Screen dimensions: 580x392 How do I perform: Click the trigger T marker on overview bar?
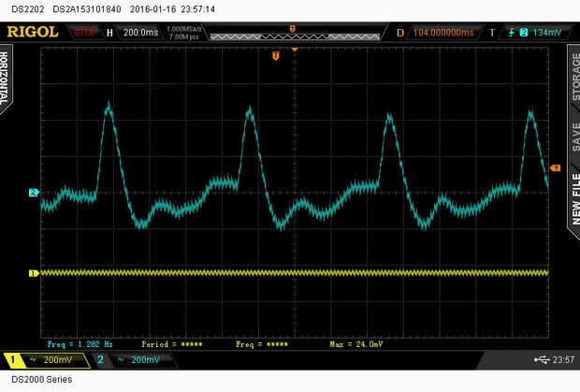[293, 29]
